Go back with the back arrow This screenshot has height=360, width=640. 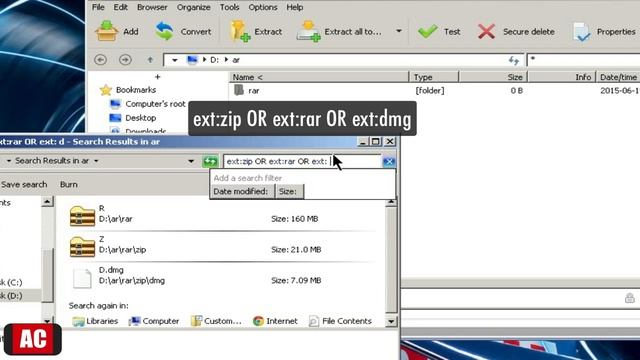[100, 60]
